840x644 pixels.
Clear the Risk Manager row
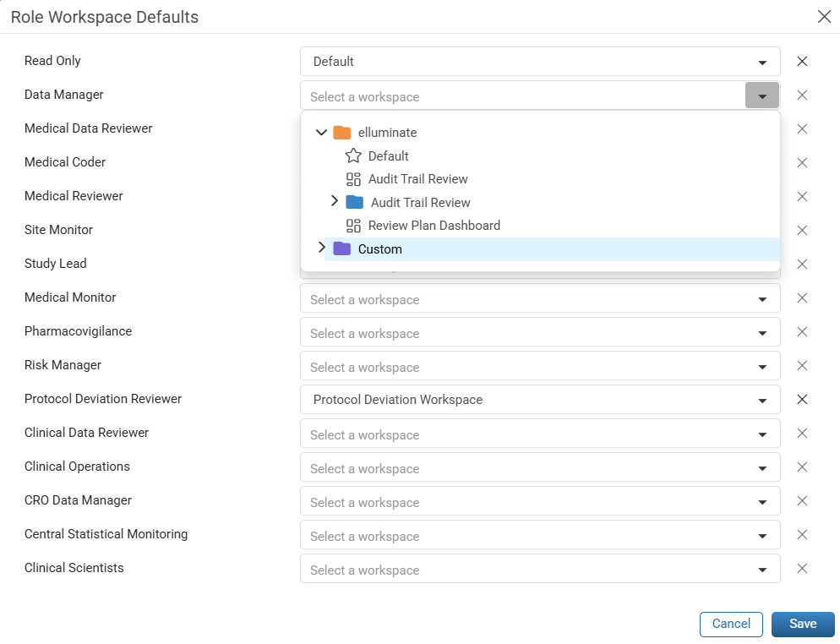(801, 365)
